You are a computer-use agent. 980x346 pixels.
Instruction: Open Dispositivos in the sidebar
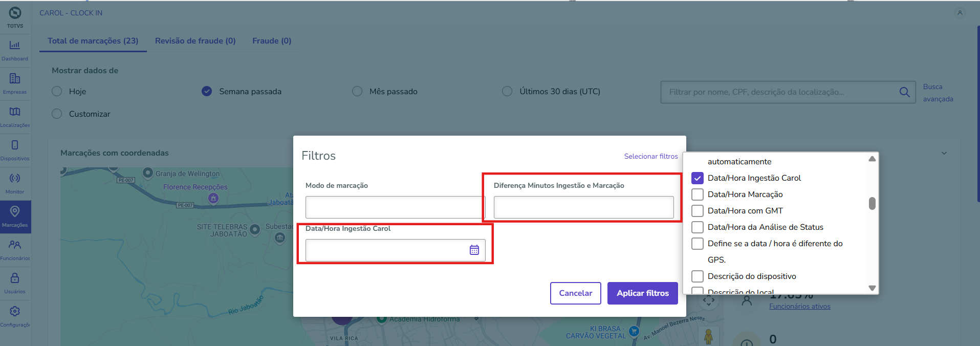click(15, 150)
